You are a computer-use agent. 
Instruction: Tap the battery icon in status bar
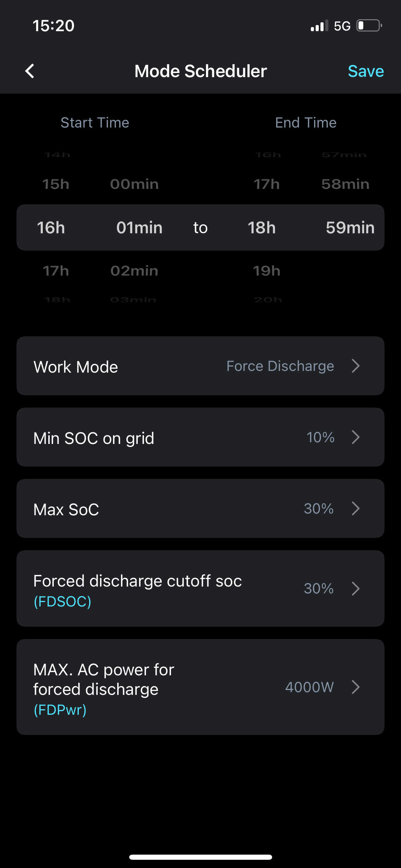(369, 26)
